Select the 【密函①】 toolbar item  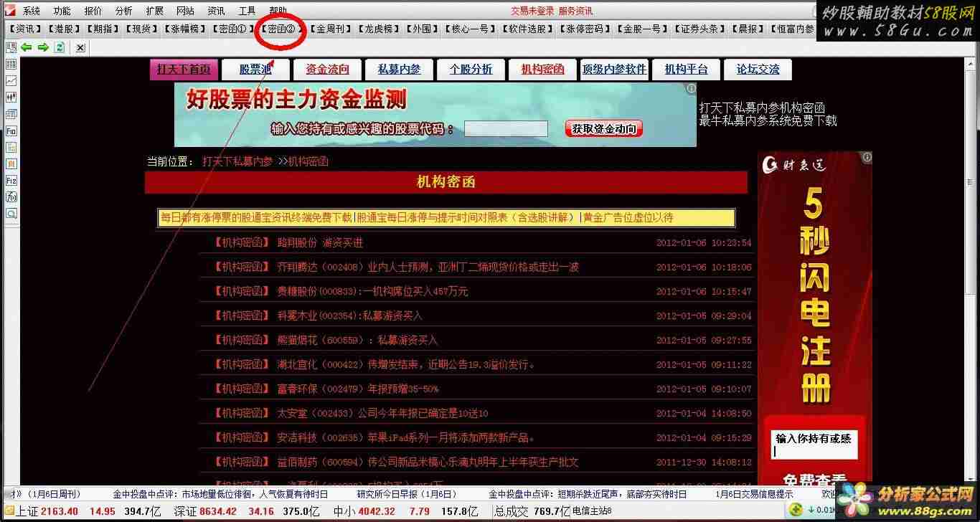(233, 29)
